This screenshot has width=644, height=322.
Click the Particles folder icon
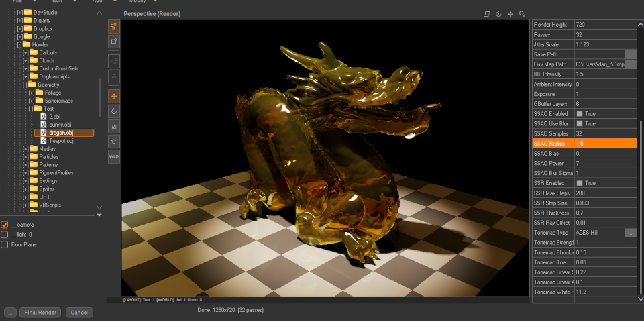click(34, 157)
